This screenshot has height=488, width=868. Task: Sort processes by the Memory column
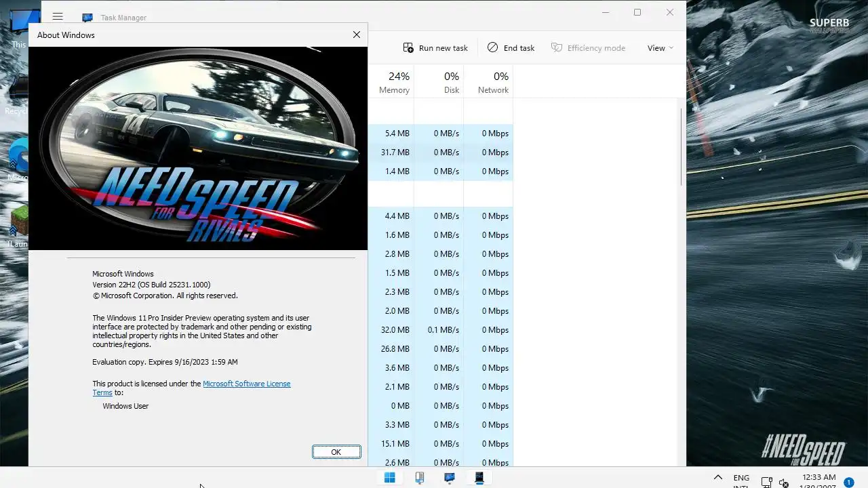click(394, 83)
